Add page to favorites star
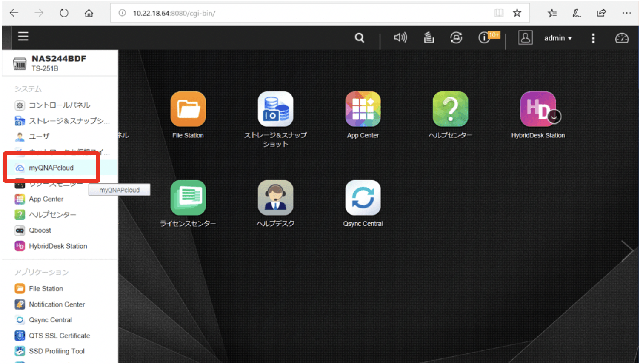640x364 pixels. pos(517,13)
